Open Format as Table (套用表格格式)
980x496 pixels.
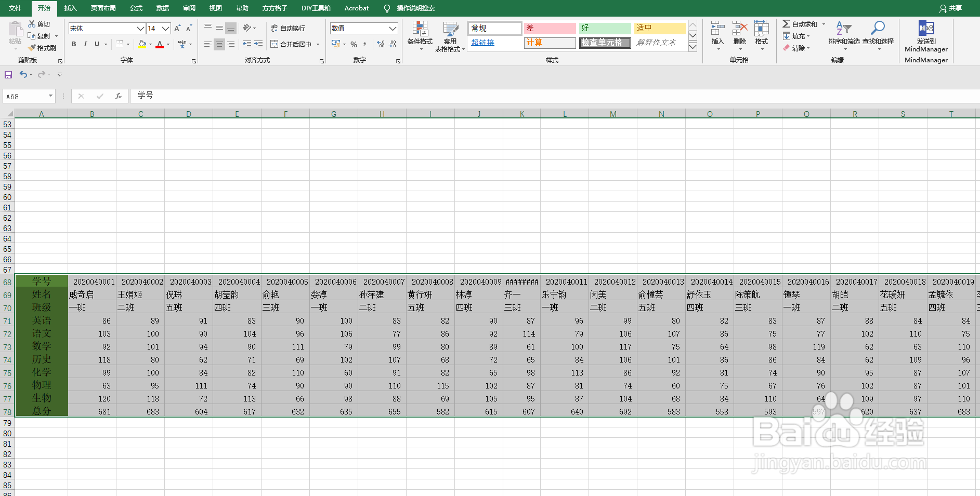tap(450, 36)
